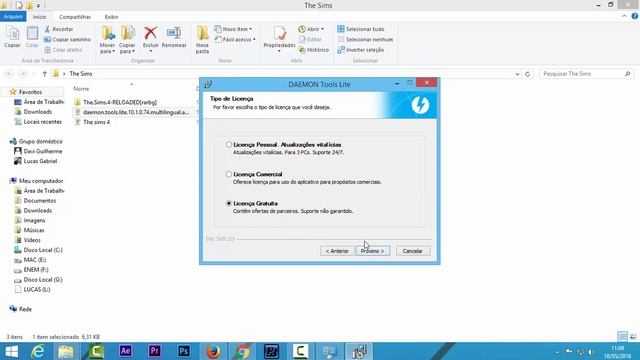This screenshot has height=360, width=640.
Task: Open the Novo item dropdown
Action: 233,29
